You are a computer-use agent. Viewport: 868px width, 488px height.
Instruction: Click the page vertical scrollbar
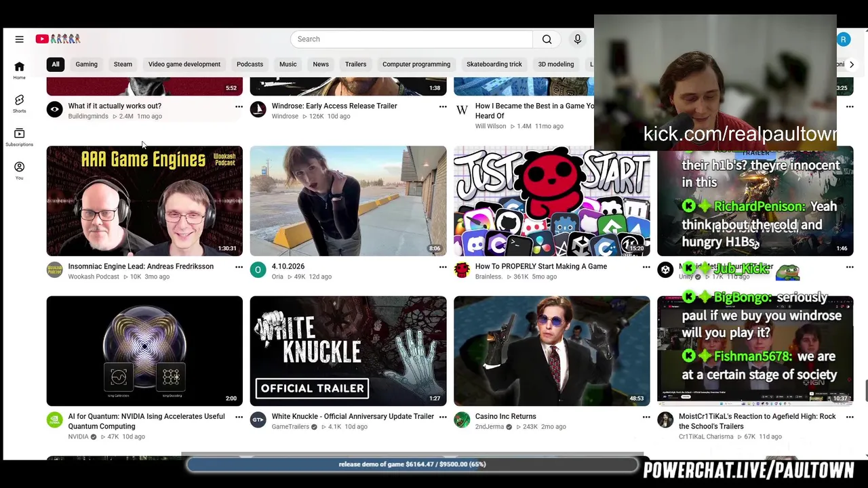point(865,391)
